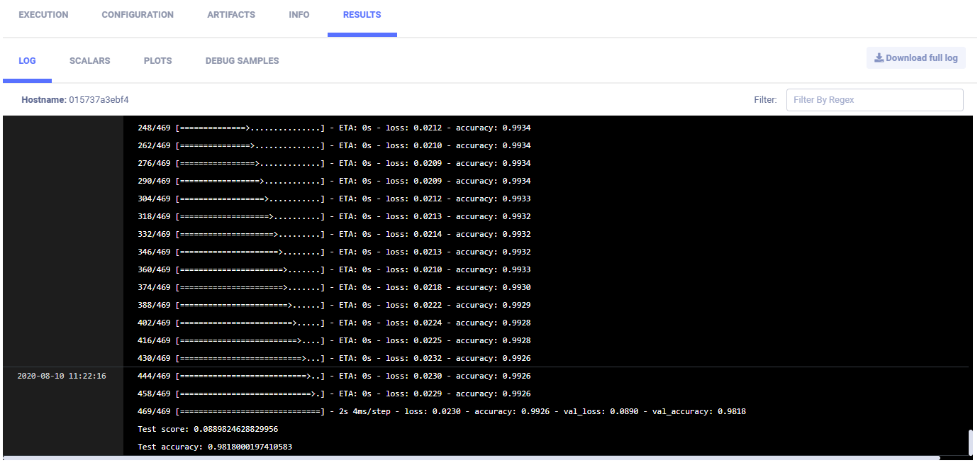
Task: Click the vertical scrollbar thumb of the log
Action: (x=970, y=442)
